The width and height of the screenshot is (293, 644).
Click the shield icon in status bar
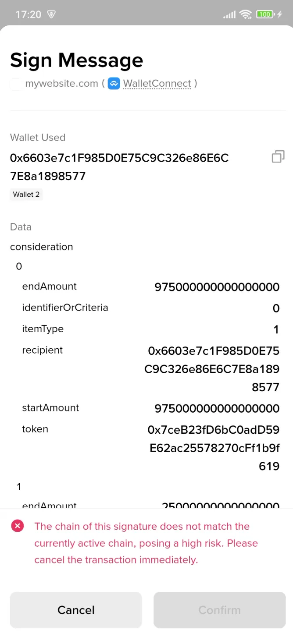(51, 14)
